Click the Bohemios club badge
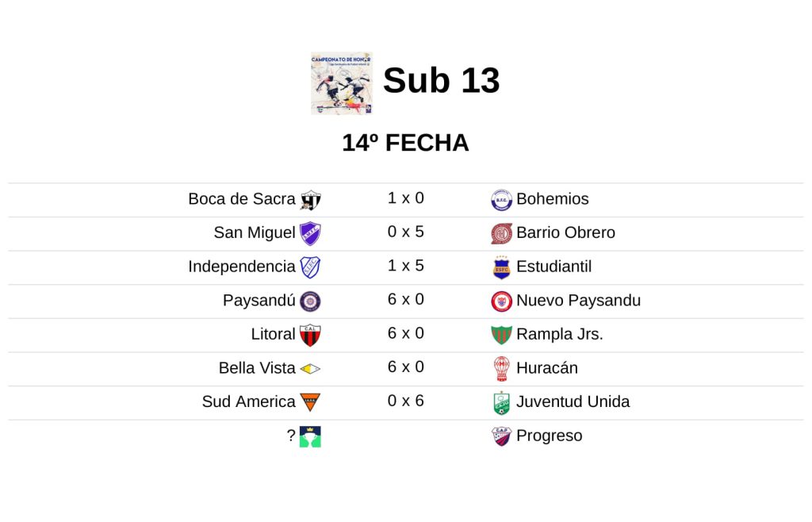 point(501,200)
